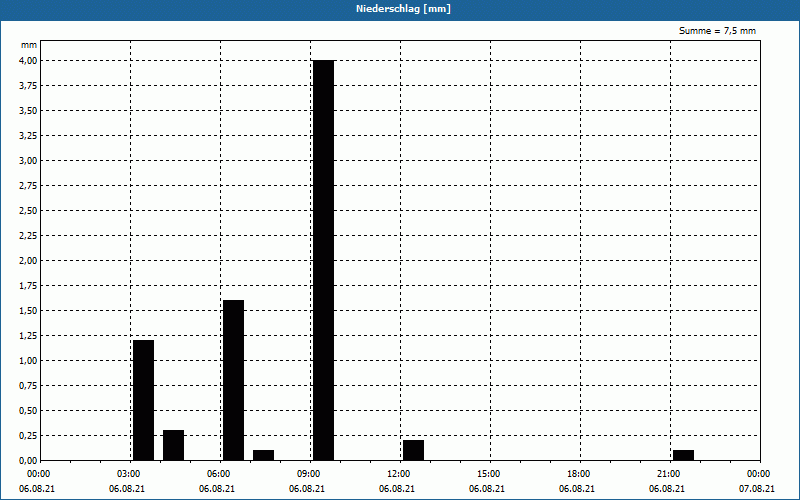
Task: Click the Niederschlag [mm] chart title
Action: coord(403,9)
